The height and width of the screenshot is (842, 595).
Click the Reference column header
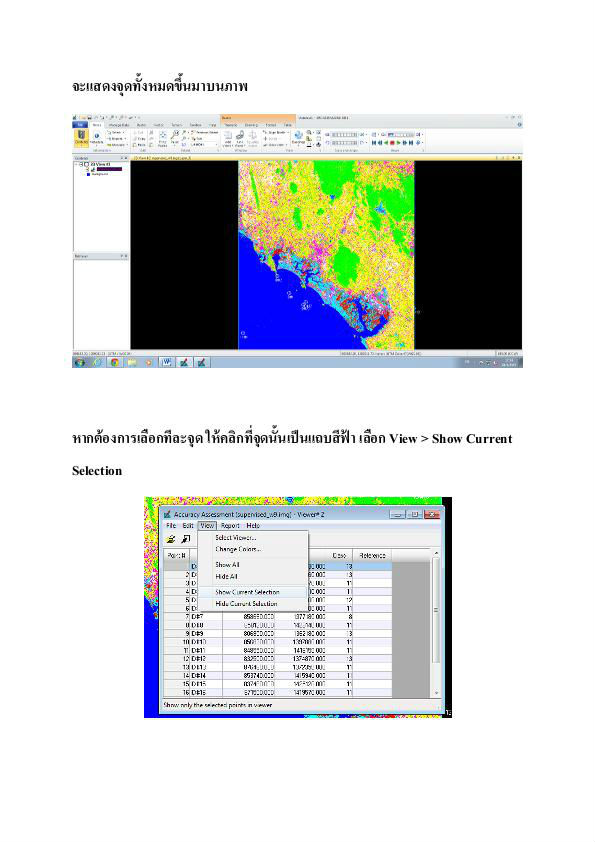372,555
